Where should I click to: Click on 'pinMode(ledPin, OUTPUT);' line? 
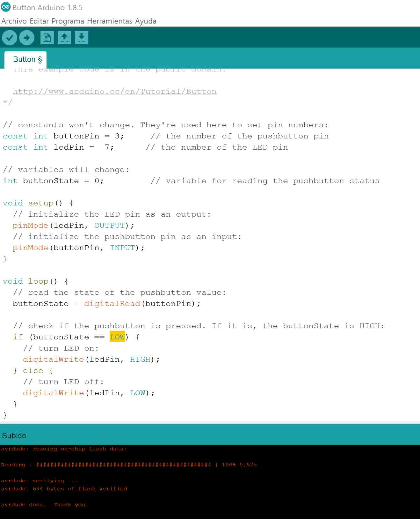point(73,226)
